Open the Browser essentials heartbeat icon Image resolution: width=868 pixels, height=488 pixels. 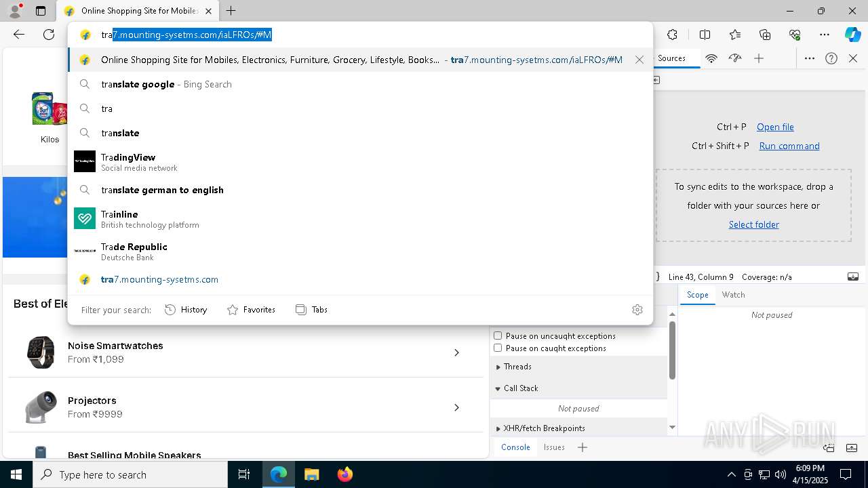795,35
